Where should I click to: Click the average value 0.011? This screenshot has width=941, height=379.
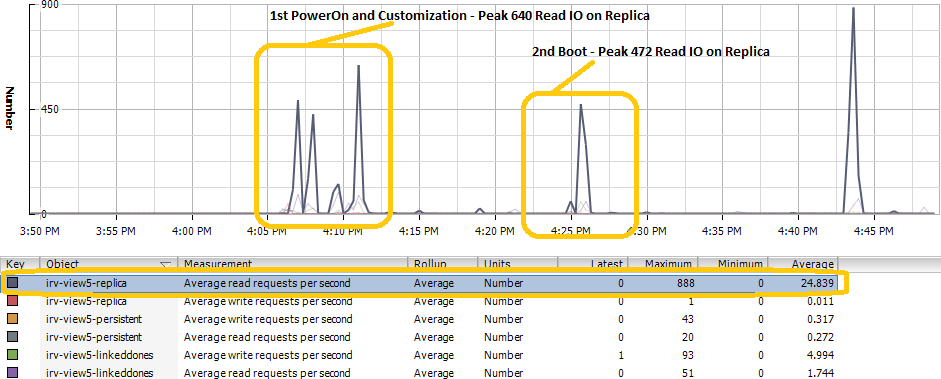pyautogui.click(x=820, y=301)
